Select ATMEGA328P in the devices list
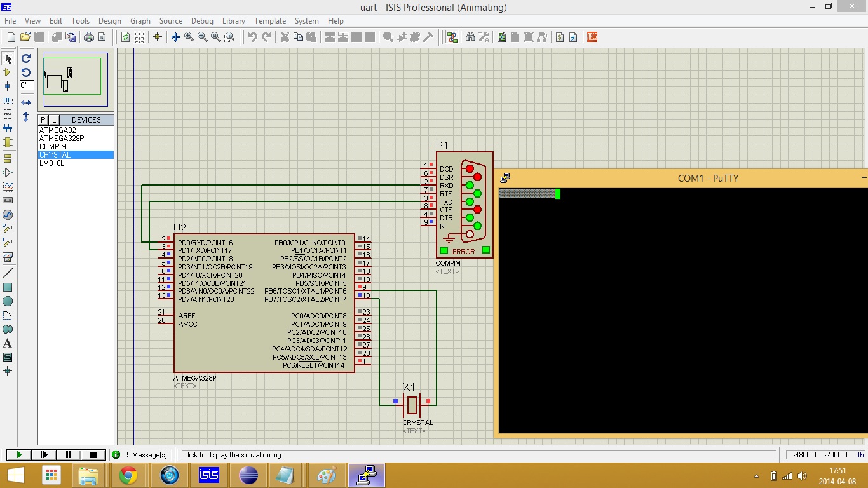This screenshot has height=488, width=868. (x=62, y=139)
